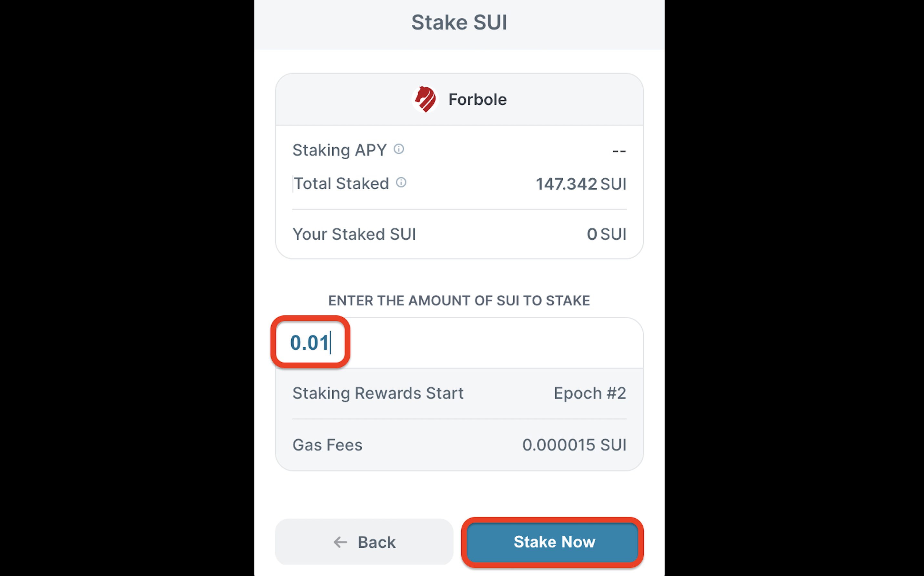Click the Staking APY row

(459, 150)
